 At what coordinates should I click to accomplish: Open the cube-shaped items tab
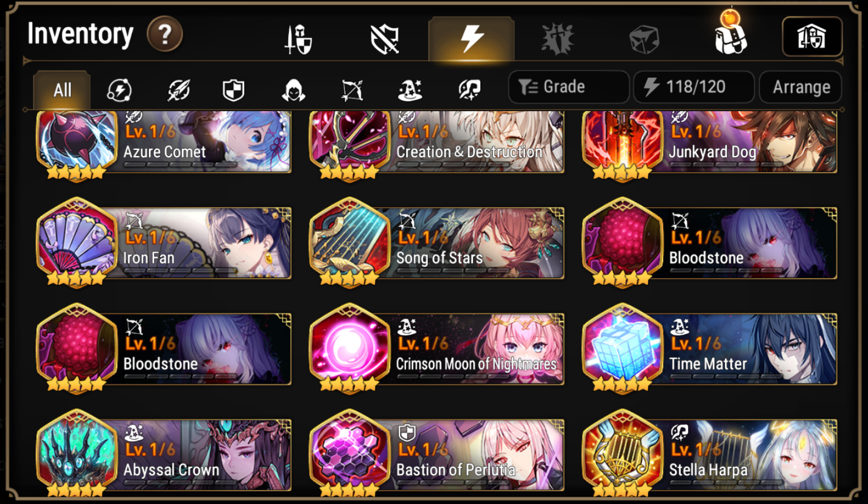pyautogui.click(x=644, y=40)
